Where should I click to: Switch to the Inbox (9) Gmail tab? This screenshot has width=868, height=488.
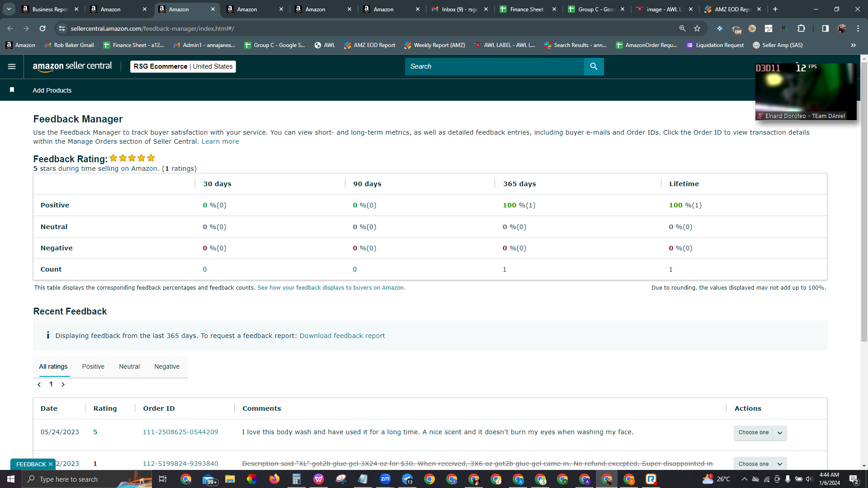(x=460, y=9)
